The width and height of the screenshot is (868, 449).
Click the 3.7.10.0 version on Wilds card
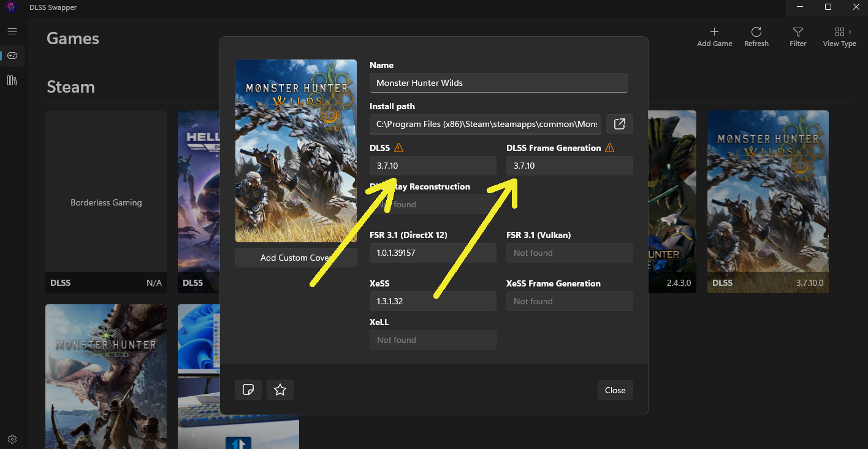click(810, 283)
